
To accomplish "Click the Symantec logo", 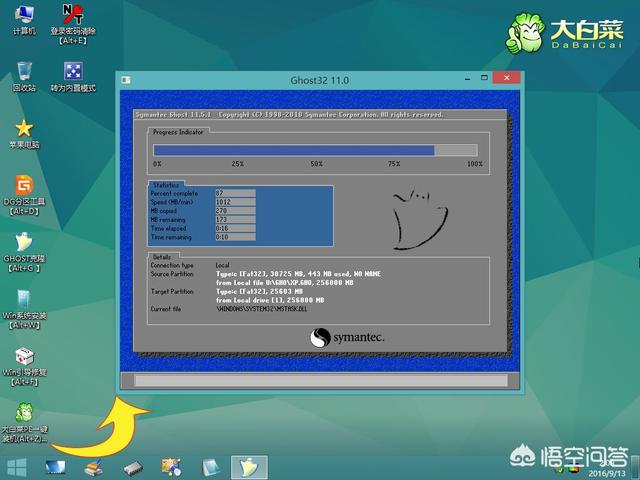I will 347,338.
